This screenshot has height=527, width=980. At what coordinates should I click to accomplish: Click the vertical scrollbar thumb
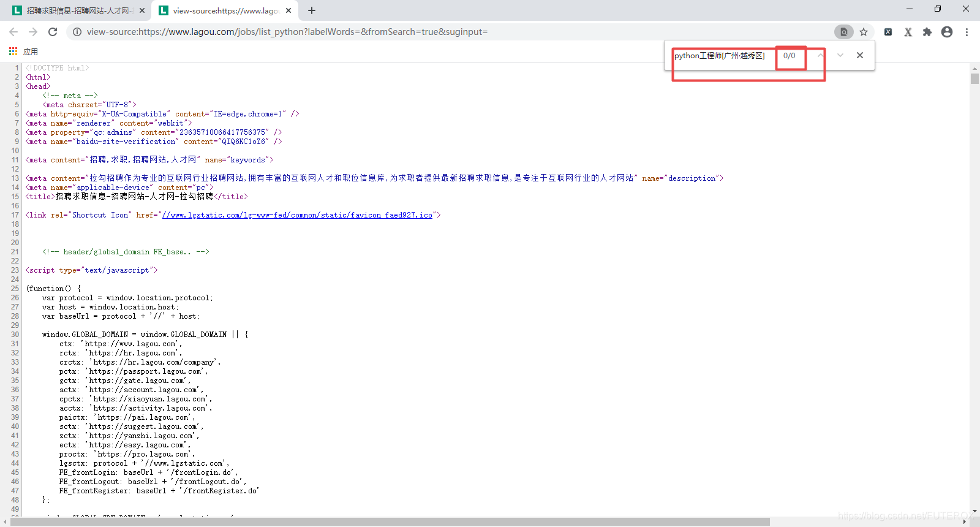click(x=974, y=79)
